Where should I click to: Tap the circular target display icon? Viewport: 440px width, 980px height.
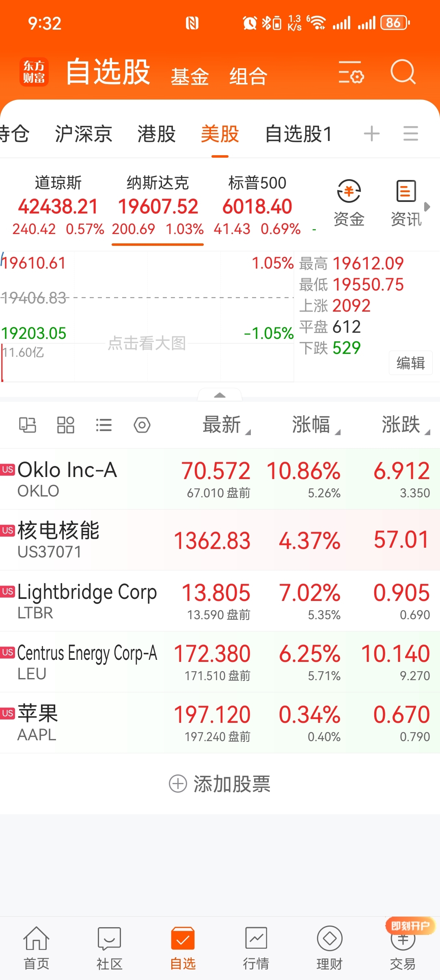pyautogui.click(x=142, y=425)
